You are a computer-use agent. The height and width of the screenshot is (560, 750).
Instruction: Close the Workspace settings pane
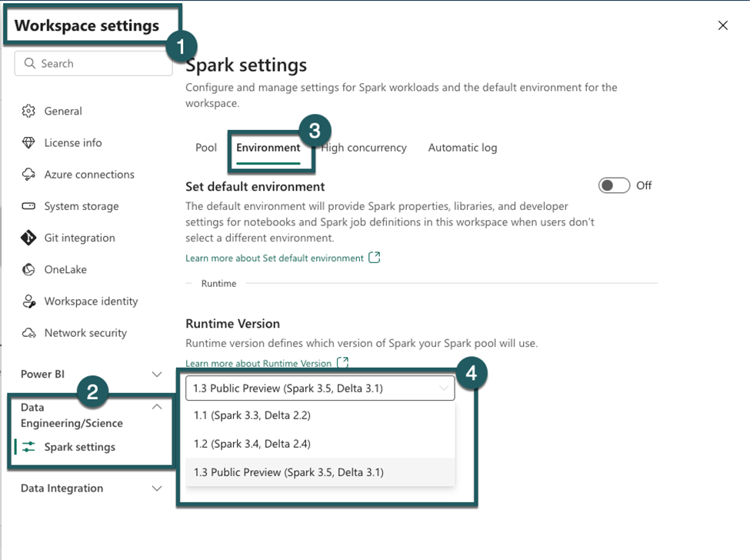pyautogui.click(x=723, y=25)
